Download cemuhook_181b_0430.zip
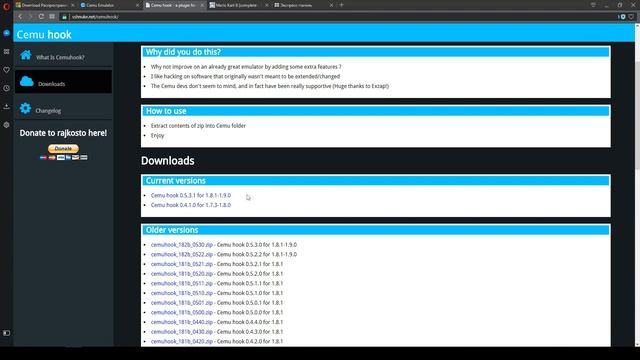The image size is (640, 360). coord(182,332)
